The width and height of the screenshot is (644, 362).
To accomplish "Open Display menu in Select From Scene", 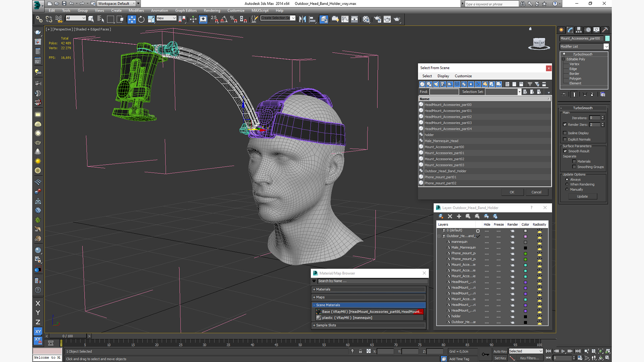I will (x=443, y=76).
